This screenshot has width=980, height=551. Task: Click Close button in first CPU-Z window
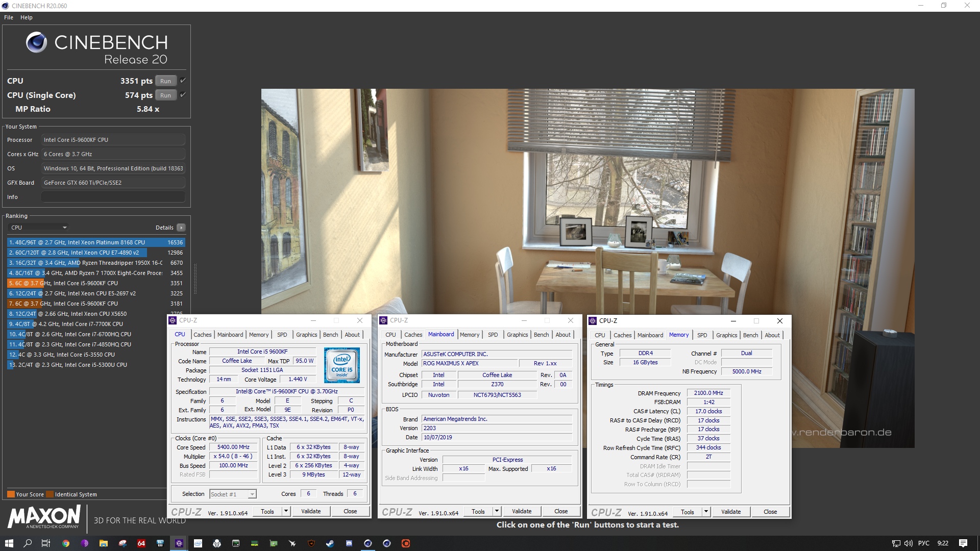pos(350,511)
